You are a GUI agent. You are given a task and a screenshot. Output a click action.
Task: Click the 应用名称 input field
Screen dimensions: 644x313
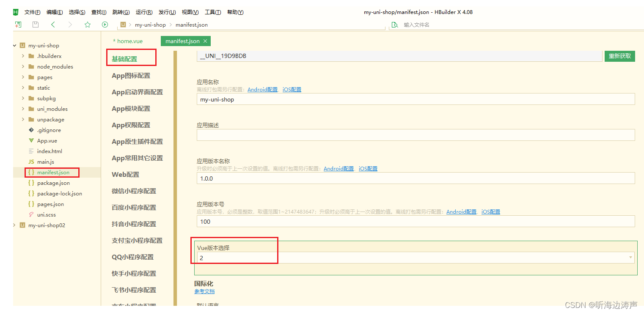pos(416,99)
